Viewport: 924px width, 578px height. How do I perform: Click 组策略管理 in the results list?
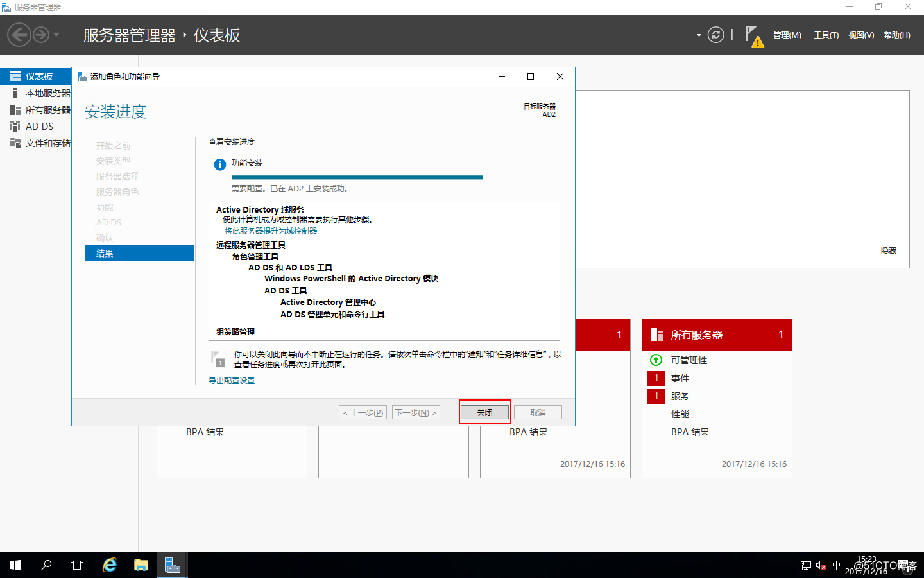[235, 331]
